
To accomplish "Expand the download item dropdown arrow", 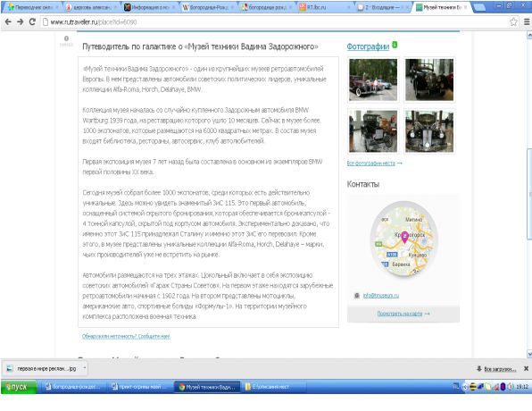I will pos(85,368).
